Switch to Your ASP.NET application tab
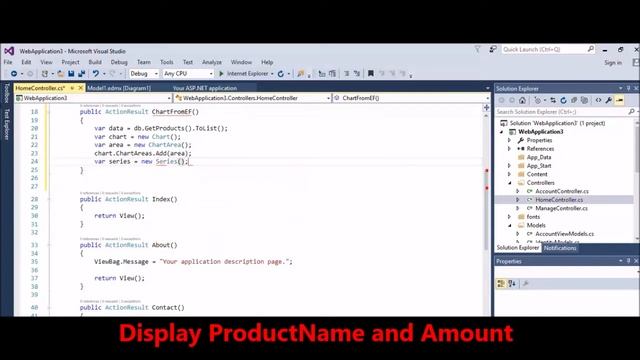Viewport: 640px width, 360px height. pyautogui.click(x=204, y=88)
